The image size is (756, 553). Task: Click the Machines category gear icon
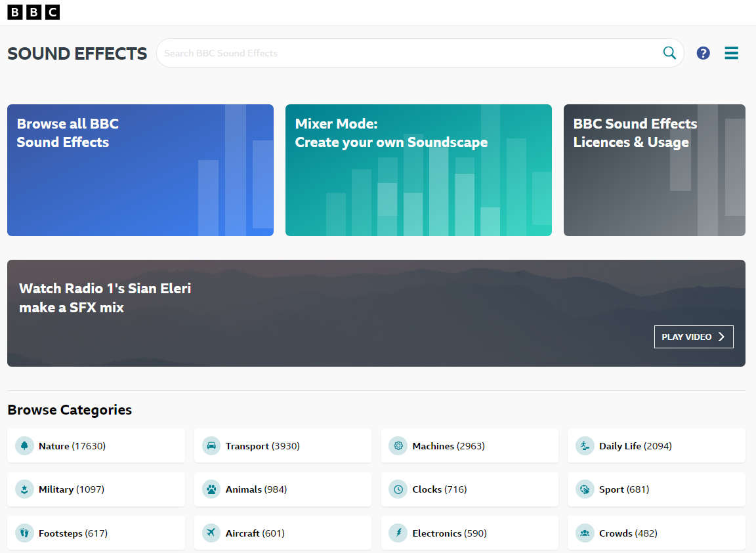(x=398, y=446)
